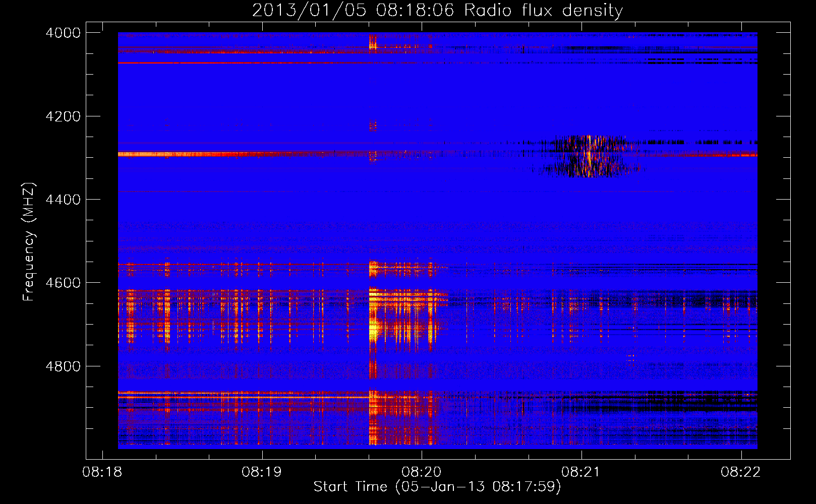Click the 4200 frequency axis label
Image resolution: width=816 pixels, height=504 pixels.
(63, 116)
